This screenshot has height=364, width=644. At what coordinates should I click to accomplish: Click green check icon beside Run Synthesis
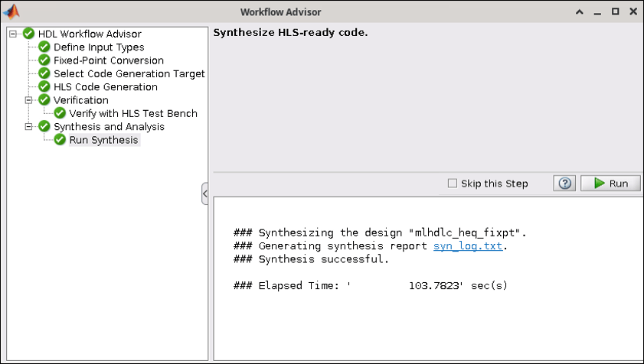pos(60,140)
